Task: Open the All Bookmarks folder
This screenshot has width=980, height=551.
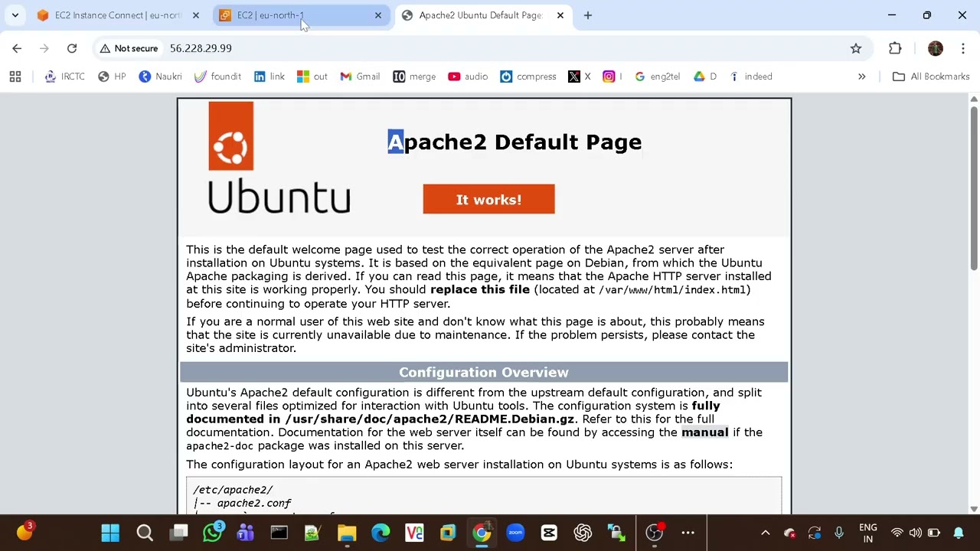Action: pos(931,77)
